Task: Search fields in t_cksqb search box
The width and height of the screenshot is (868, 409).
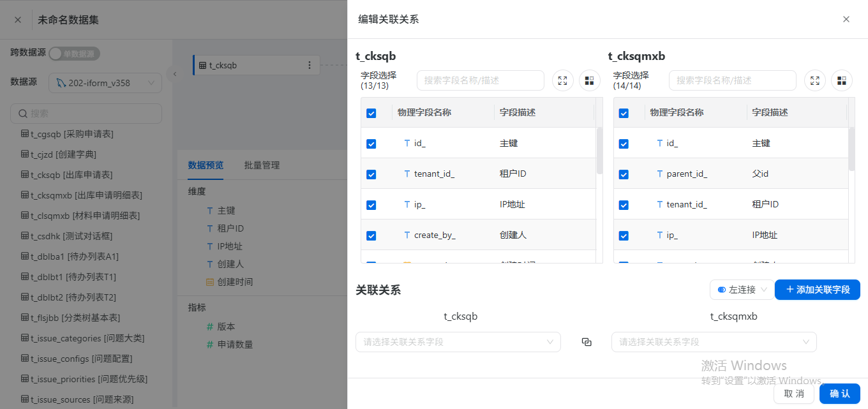Action: click(x=481, y=80)
